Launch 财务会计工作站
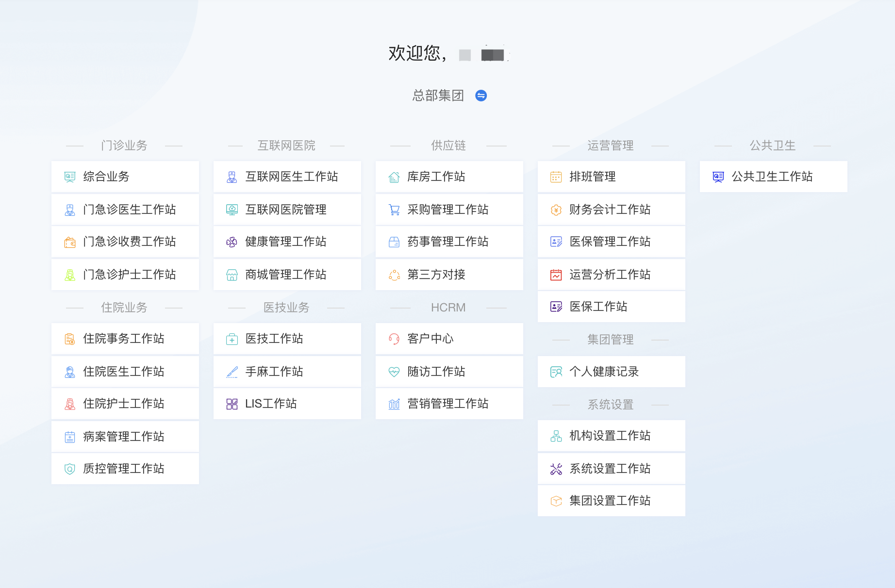Image resolution: width=895 pixels, height=588 pixels. [x=612, y=210]
